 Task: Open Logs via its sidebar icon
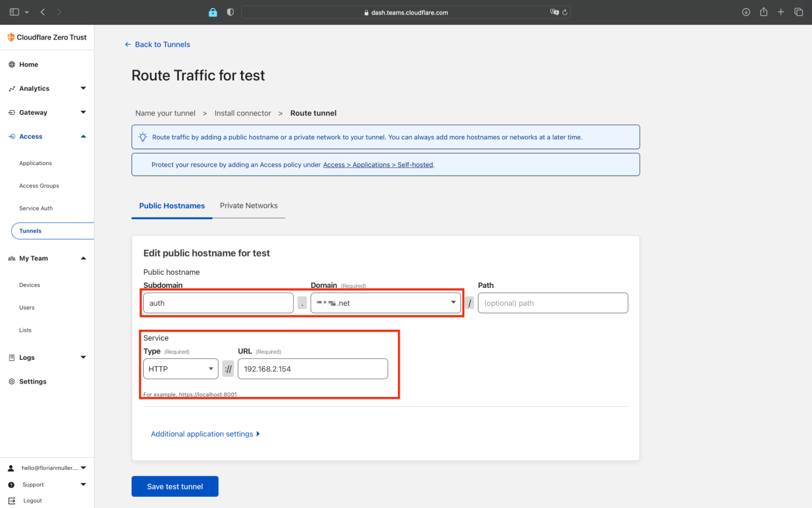pyautogui.click(x=12, y=357)
